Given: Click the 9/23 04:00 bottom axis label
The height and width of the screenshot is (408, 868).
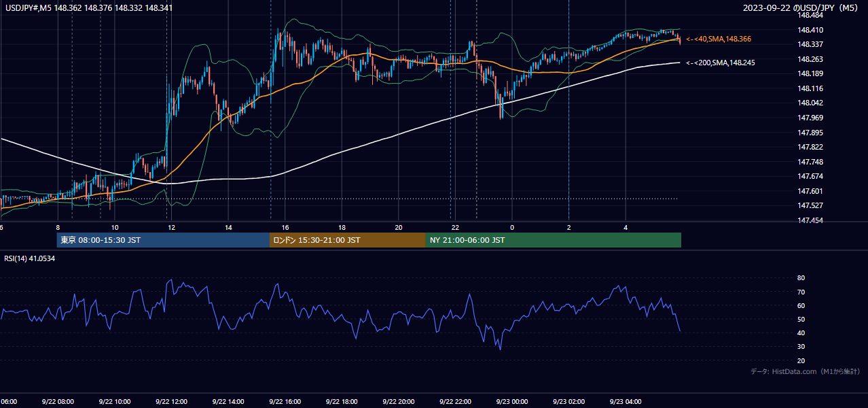Looking at the screenshot, I should [626, 401].
